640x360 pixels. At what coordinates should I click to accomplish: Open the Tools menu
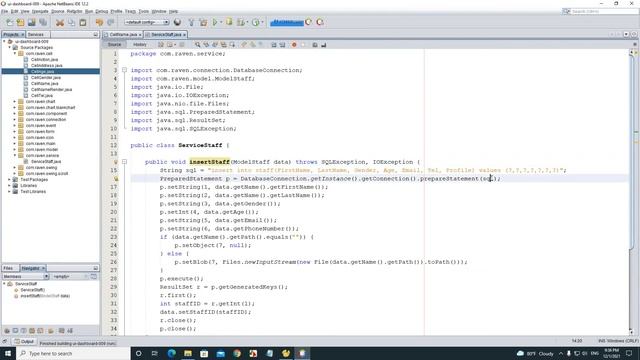(144, 11)
